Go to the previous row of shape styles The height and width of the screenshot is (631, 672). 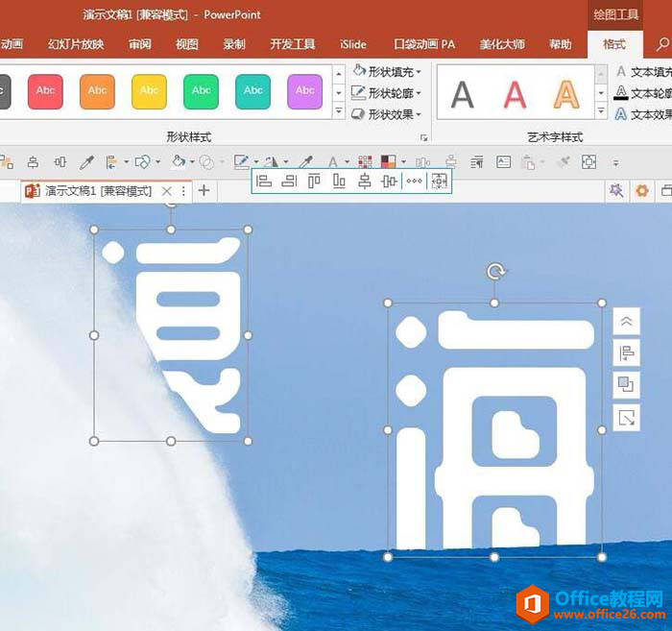coord(339,74)
